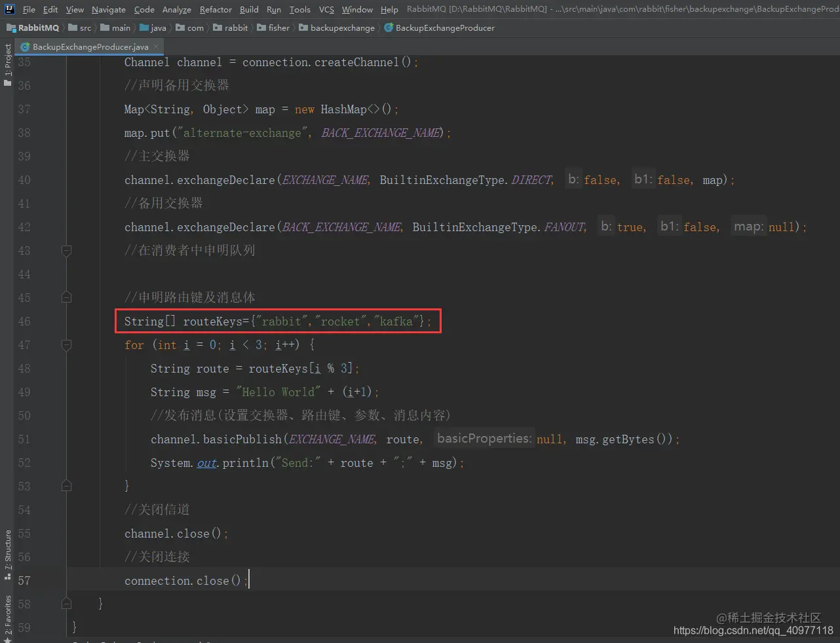Select src folder in navigation bar
The image size is (840, 643).
tap(81, 28)
